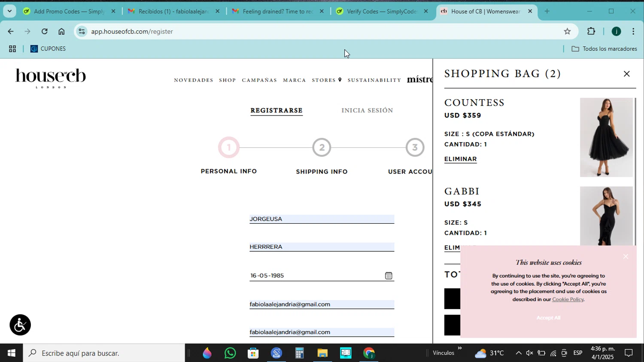
Task: Click the House of CB logo
Action: pos(51,78)
